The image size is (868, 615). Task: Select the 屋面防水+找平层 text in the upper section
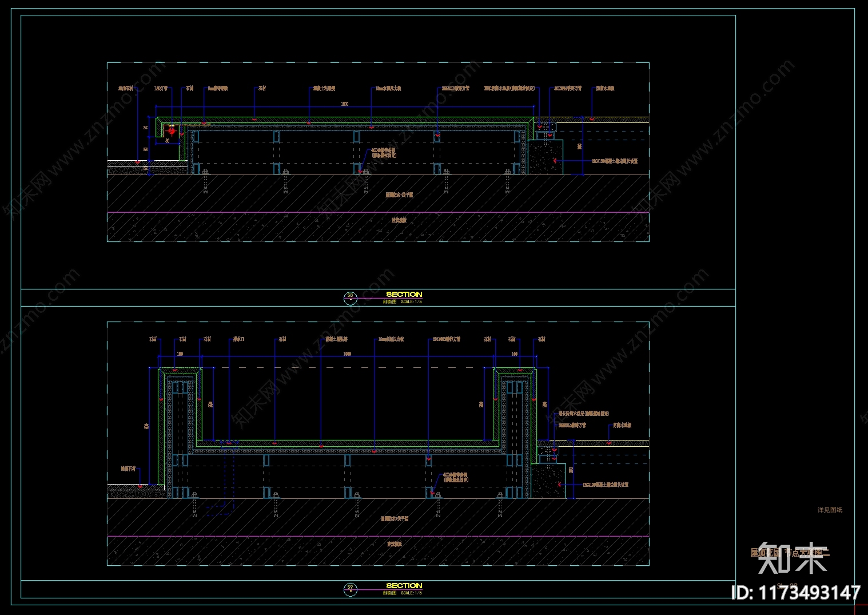(399, 195)
